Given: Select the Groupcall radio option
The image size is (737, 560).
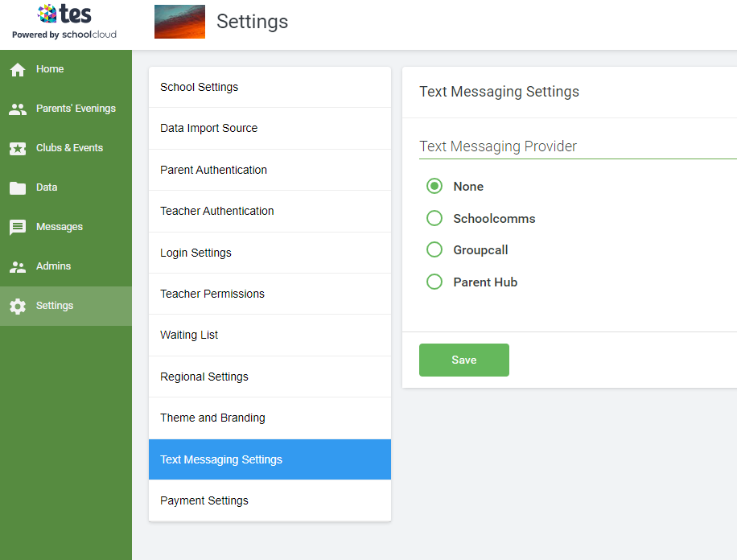Looking at the screenshot, I should pos(434,250).
